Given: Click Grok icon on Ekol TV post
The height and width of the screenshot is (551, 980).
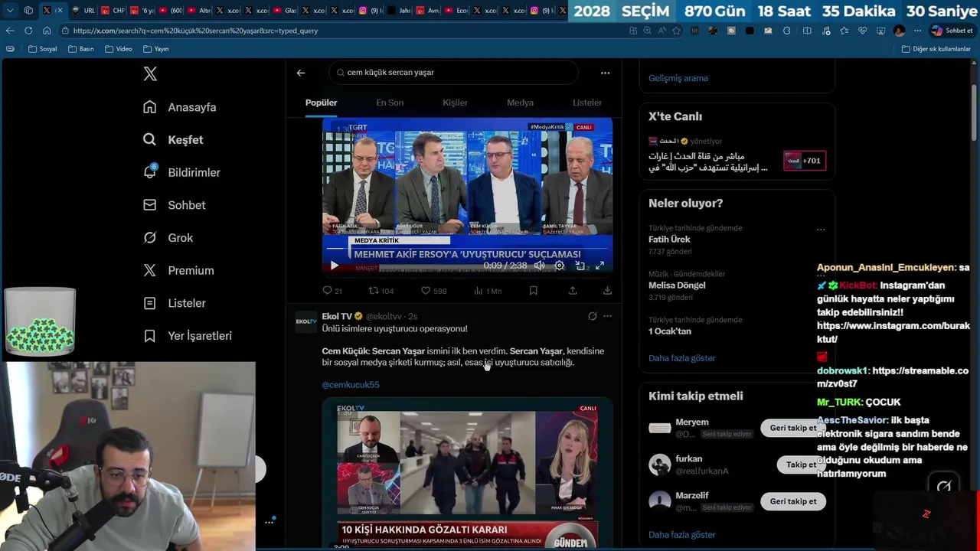Looking at the screenshot, I should point(592,316).
